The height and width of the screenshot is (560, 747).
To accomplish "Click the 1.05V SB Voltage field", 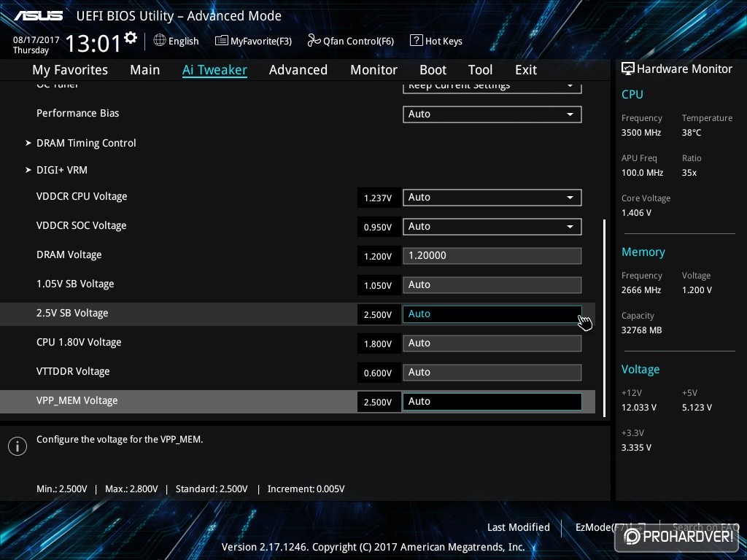I will click(x=492, y=285).
